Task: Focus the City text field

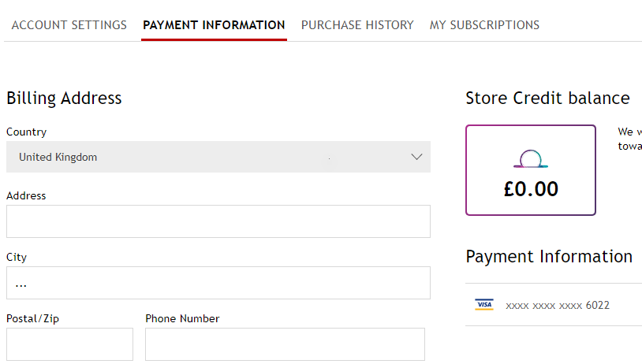Action: 218,283
